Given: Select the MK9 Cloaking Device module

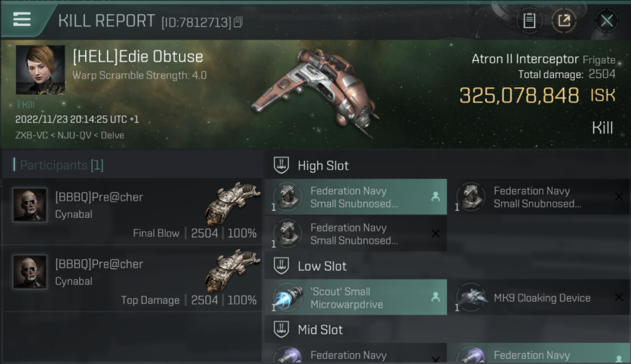Looking at the screenshot, I should click(539, 298).
